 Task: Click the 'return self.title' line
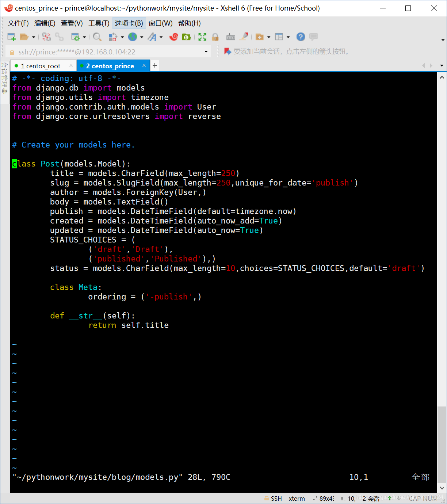128,325
